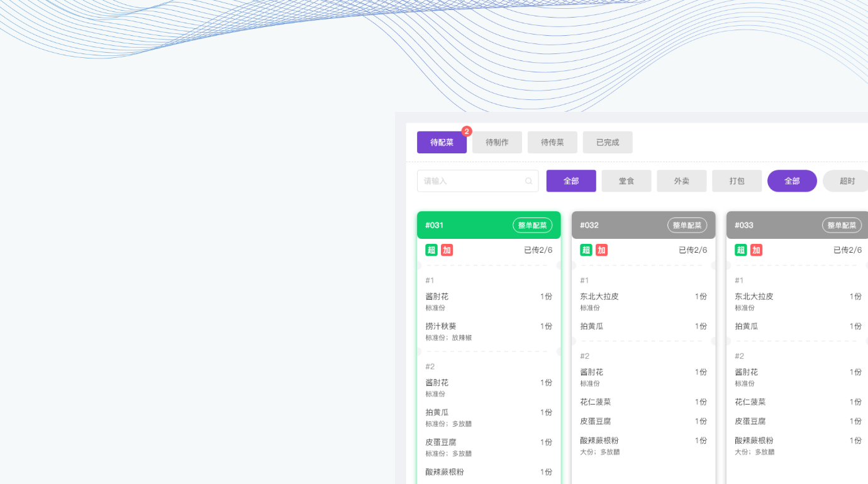Filter orders by 堂食 dine-in
The image size is (868, 484).
(626, 181)
